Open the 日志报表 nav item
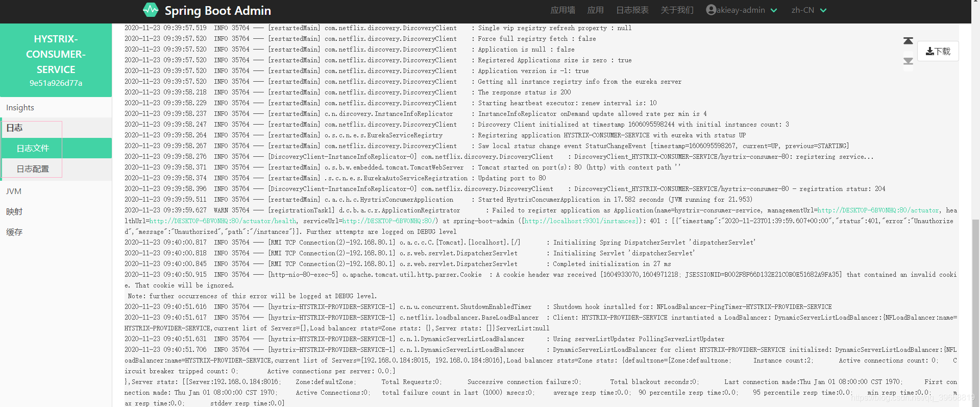This screenshot has width=980, height=407. [632, 10]
